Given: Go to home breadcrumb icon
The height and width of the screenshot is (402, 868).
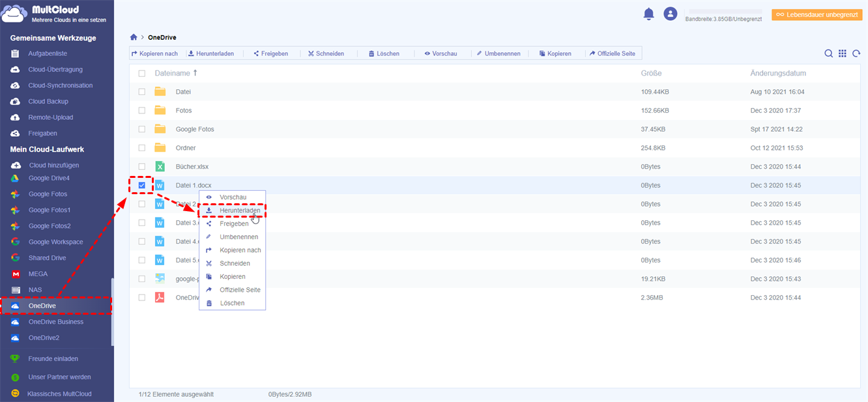Looking at the screenshot, I should pos(134,37).
